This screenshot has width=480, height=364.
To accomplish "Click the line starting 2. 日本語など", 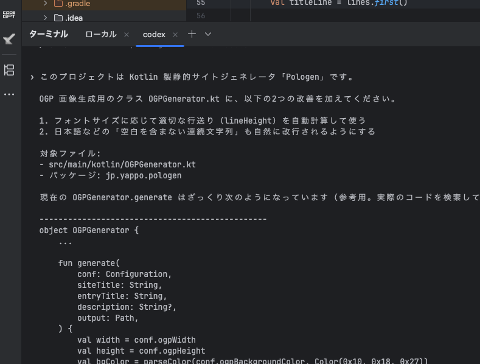I will click(x=207, y=132).
